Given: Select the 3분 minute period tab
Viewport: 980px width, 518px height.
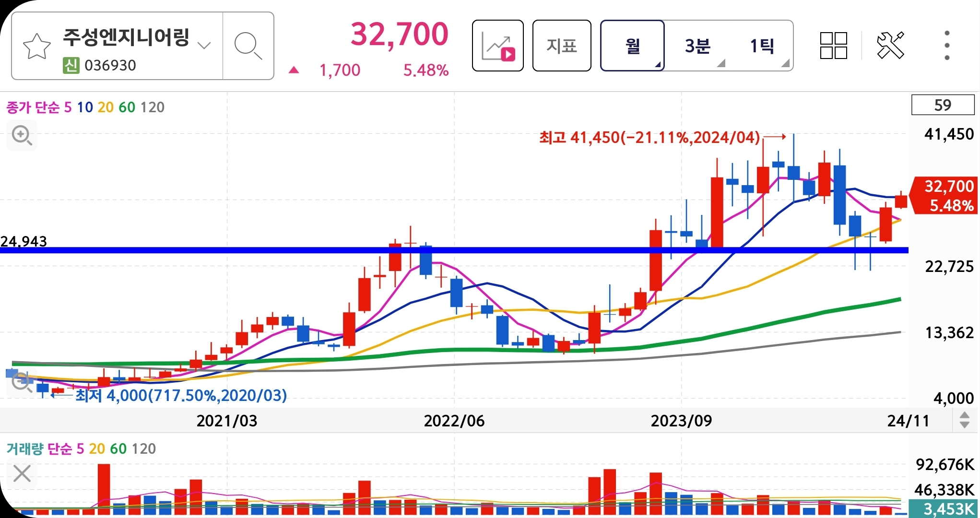Looking at the screenshot, I should tap(697, 46).
